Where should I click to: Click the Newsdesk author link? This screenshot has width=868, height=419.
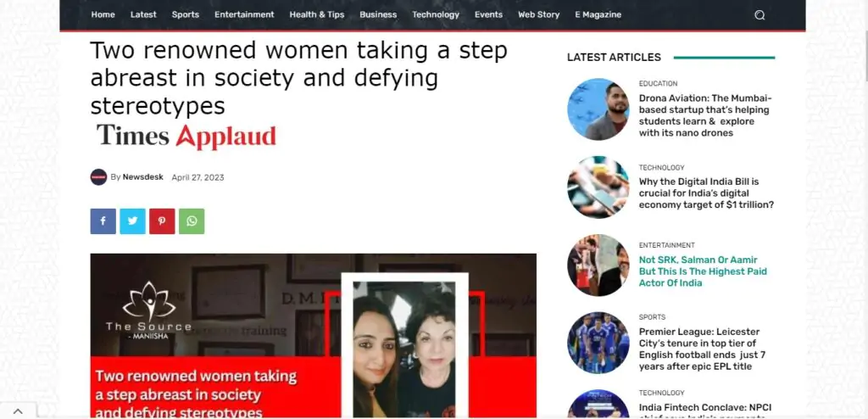142,177
